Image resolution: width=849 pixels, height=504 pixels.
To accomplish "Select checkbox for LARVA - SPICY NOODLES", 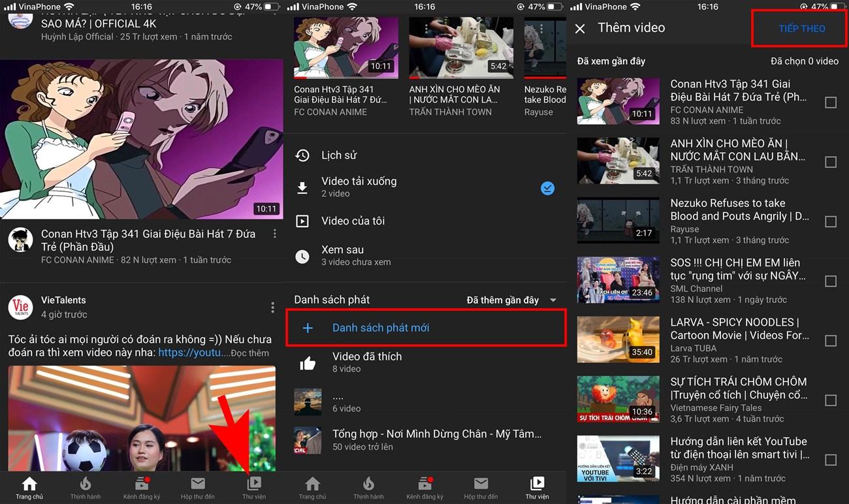I will pyautogui.click(x=831, y=341).
